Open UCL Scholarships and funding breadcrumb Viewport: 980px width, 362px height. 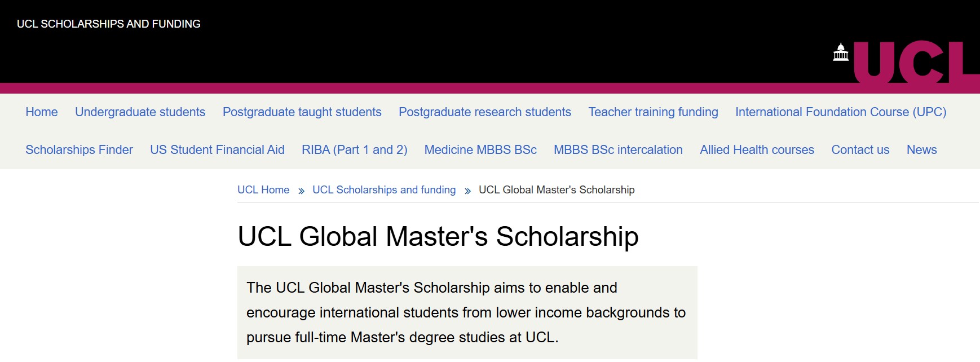pos(384,190)
